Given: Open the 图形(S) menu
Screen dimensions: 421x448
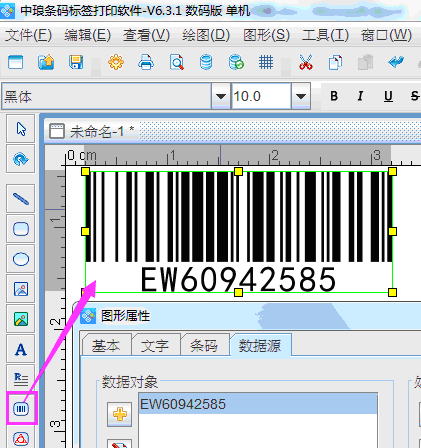Looking at the screenshot, I should pyautogui.click(x=266, y=35).
